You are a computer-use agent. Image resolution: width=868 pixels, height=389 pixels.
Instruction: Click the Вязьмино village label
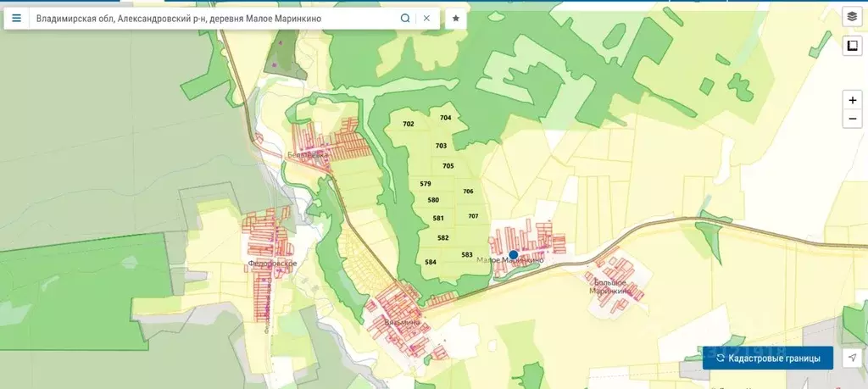pyautogui.click(x=401, y=323)
